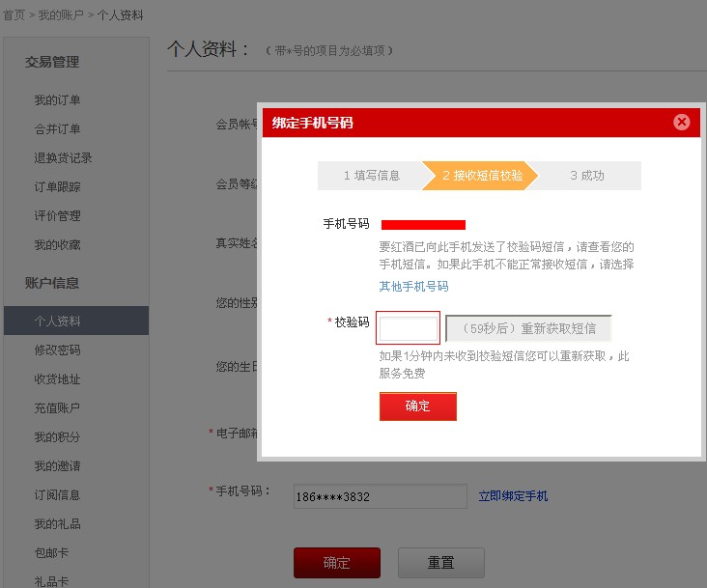Open 我的订单 in sidebar
707x588 pixels.
point(58,100)
